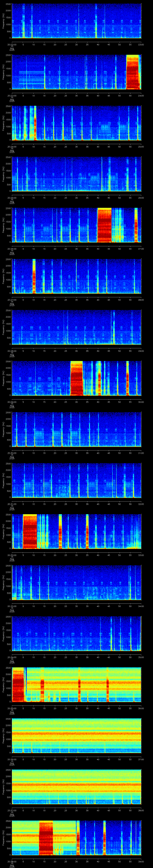This screenshot has width=153, height=868.
Task: Click the spectrogram starting at 20:34:00
Action: pos(76,633)
